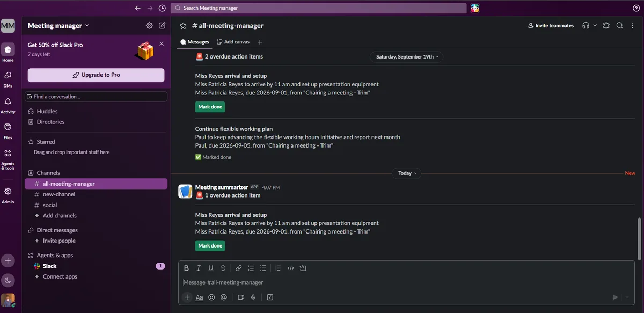This screenshot has height=313, width=644.
Task: Mention someone with the @ icon
Action: tap(224, 297)
